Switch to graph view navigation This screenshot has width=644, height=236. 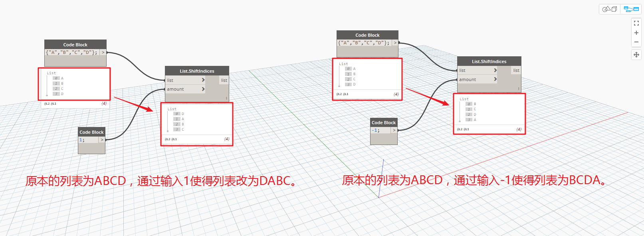(631, 9)
